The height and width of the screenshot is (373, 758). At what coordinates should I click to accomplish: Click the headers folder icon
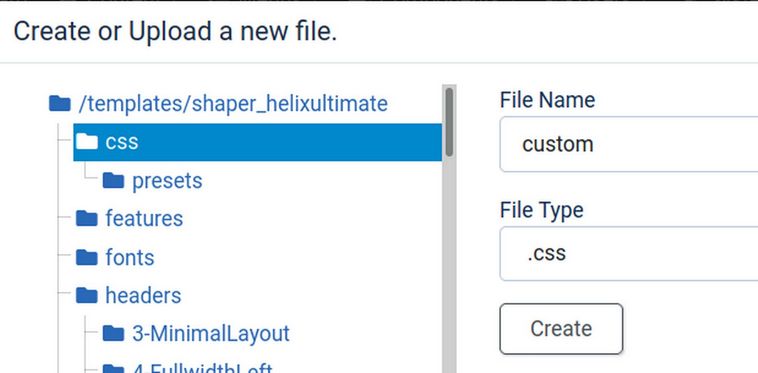87,295
